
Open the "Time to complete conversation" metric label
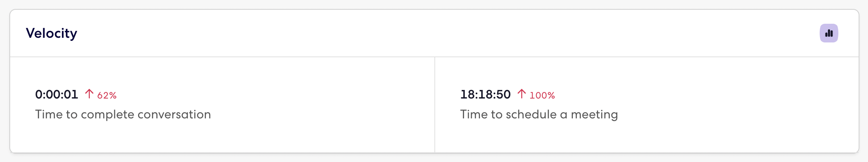(x=123, y=114)
